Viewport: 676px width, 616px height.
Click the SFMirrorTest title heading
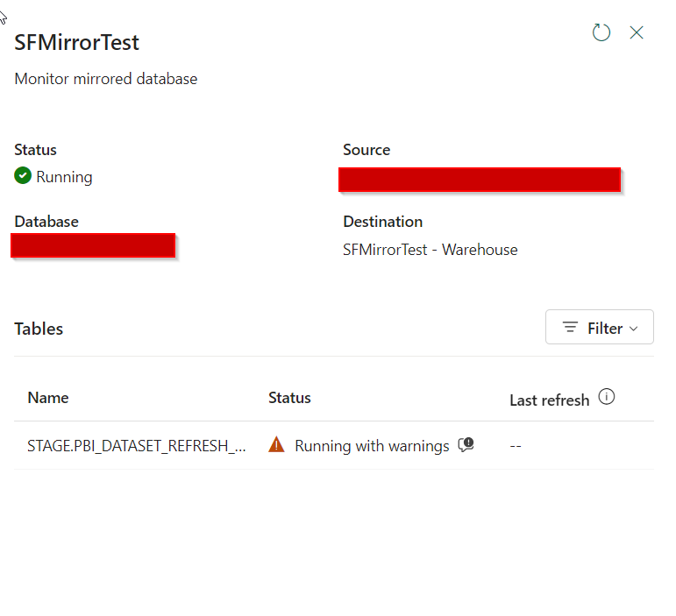(77, 42)
